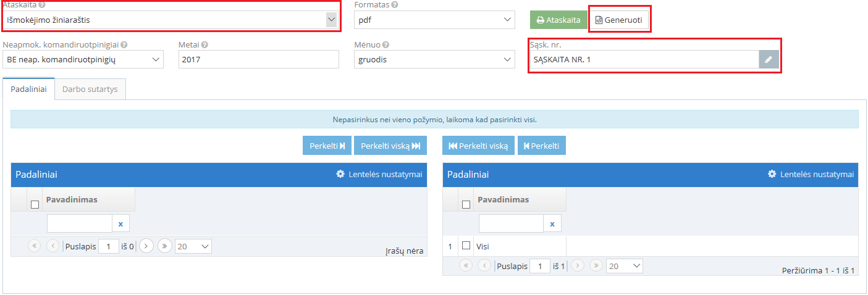Click help icon next to Formatas label
This screenshot has width=868, height=295.
395,4
